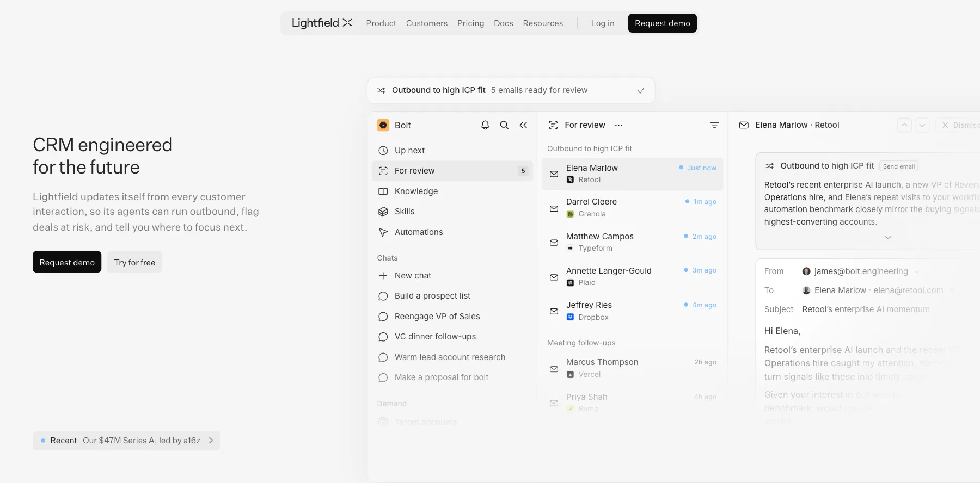The width and height of the screenshot is (980, 483).
Task: Open Warm lead account research chat
Action: click(452, 357)
